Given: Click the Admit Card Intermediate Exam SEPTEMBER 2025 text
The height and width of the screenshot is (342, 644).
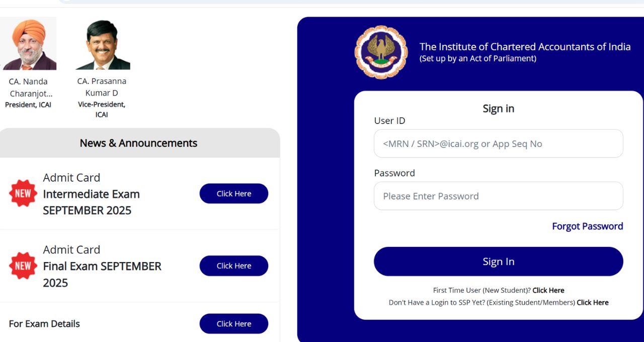Looking at the screenshot, I should click(91, 194).
